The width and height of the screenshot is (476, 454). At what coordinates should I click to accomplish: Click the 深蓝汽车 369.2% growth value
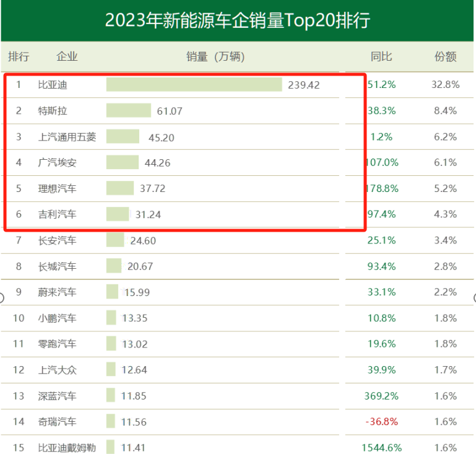tap(381, 396)
